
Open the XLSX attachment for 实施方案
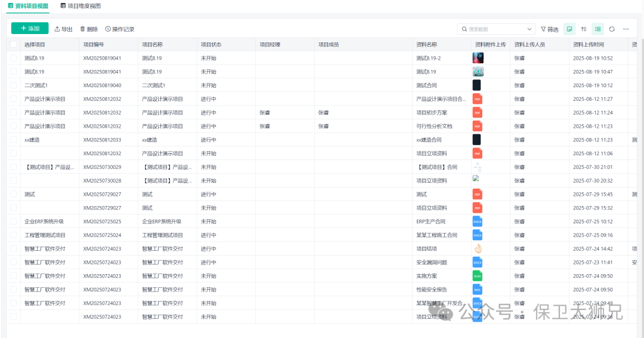[x=478, y=276]
